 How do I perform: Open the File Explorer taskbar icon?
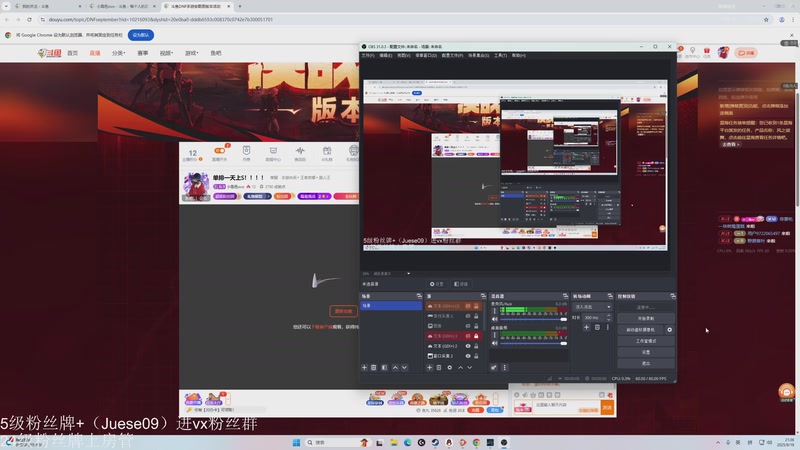393,442
